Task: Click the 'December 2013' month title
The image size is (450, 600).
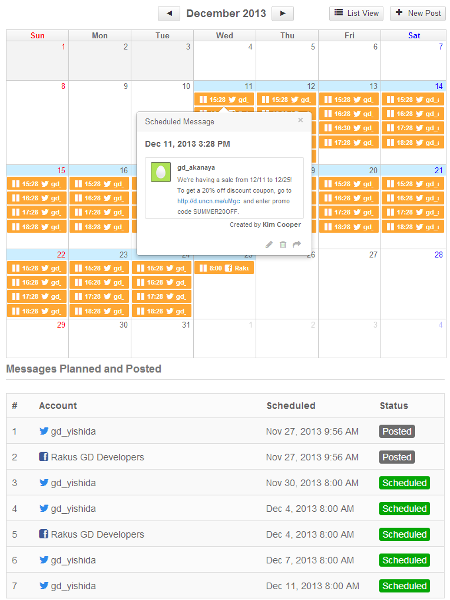Action: tap(226, 13)
